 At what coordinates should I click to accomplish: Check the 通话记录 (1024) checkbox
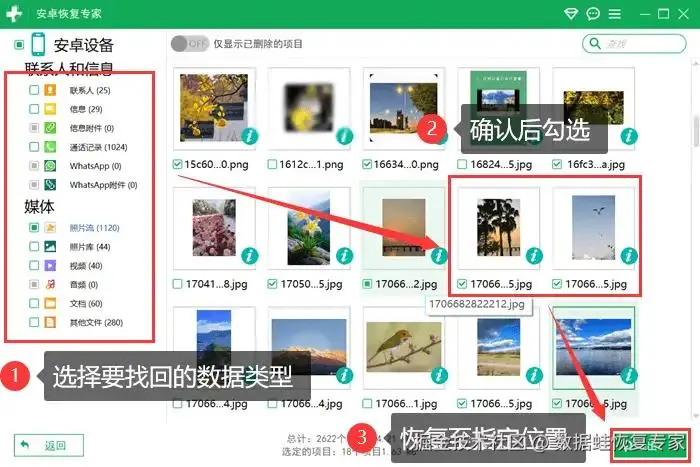(x=34, y=147)
